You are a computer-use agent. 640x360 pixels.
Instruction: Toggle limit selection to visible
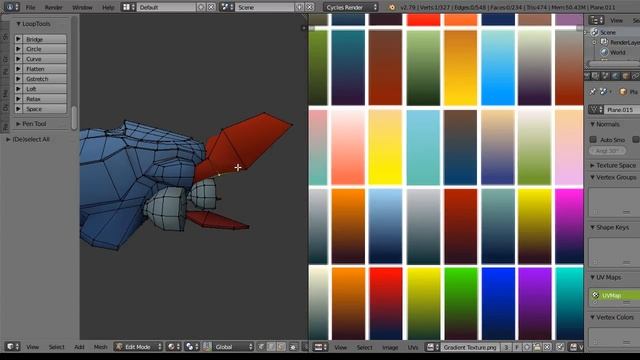[x=293, y=347]
